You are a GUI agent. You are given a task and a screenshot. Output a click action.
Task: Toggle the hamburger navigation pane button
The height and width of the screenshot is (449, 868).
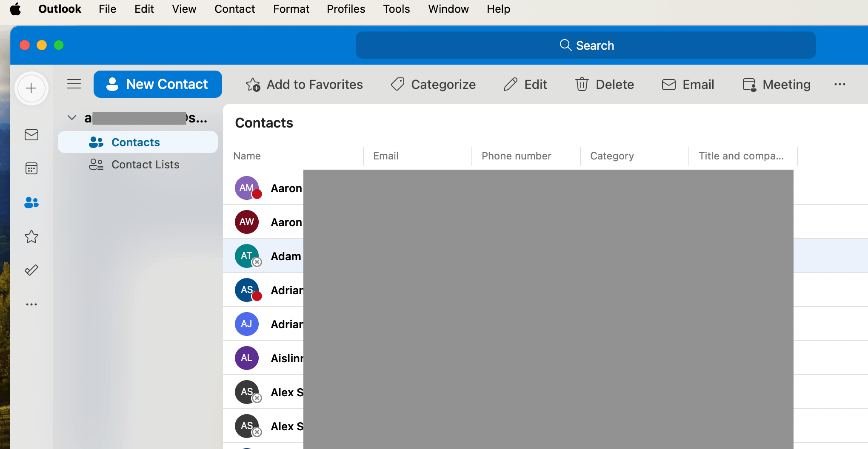click(74, 84)
